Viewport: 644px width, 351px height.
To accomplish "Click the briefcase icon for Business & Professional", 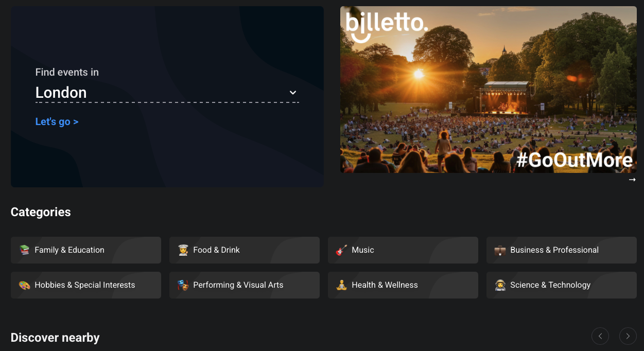I will 500,250.
